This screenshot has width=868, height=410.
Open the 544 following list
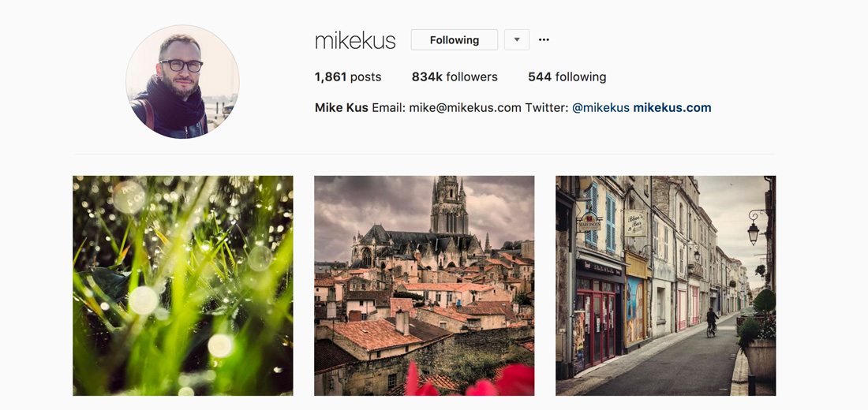pos(567,77)
